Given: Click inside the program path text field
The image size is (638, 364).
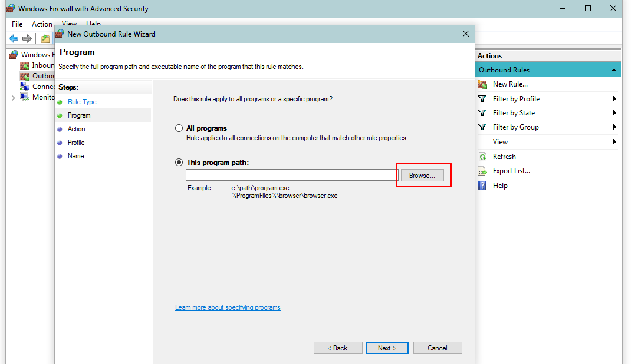Looking at the screenshot, I should click(x=290, y=175).
